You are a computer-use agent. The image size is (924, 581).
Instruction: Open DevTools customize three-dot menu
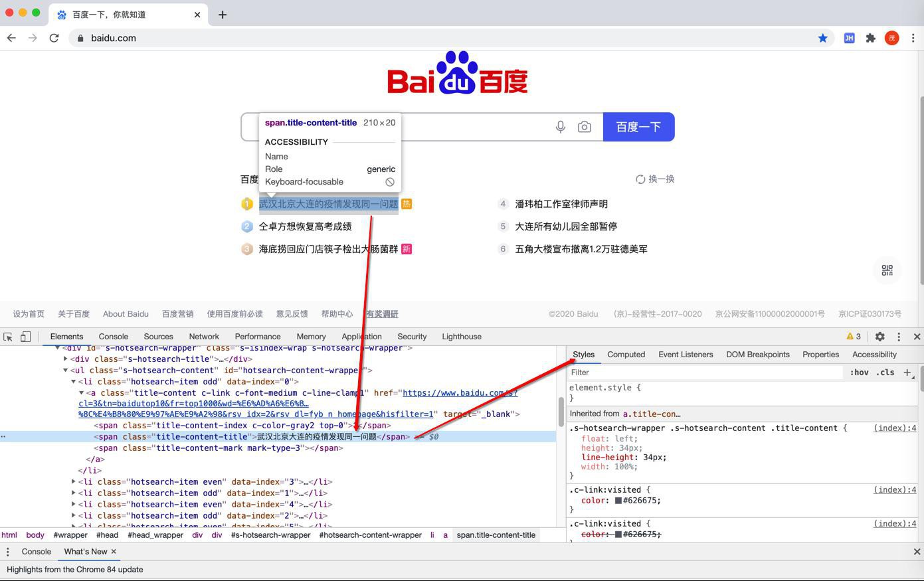pos(899,337)
